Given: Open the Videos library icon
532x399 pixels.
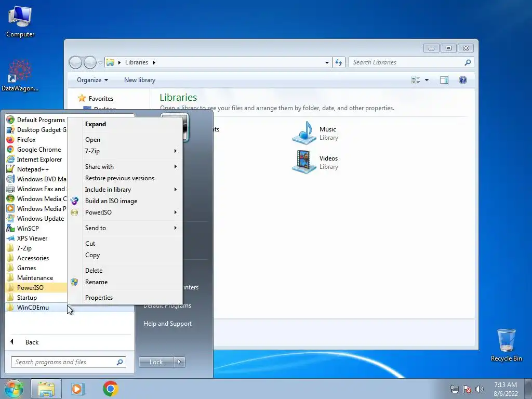Looking at the screenshot, I should click(x=304, y=162).
